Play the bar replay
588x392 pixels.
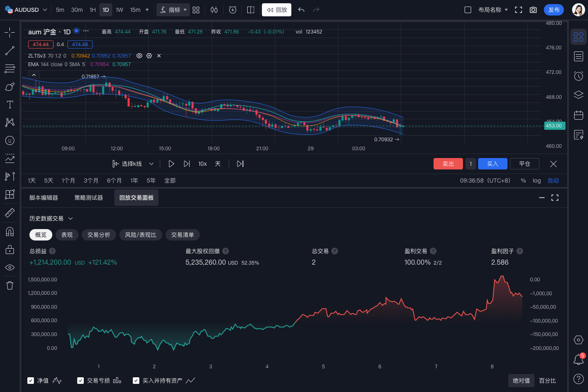click(171, 164)
